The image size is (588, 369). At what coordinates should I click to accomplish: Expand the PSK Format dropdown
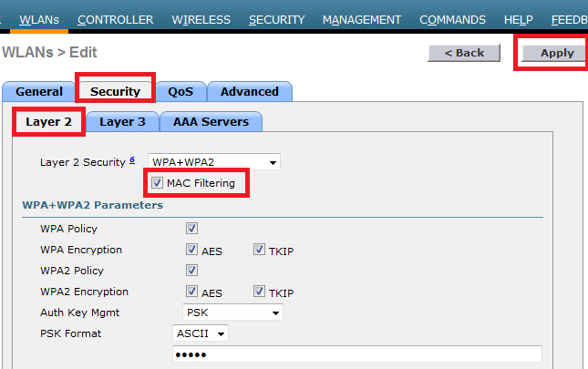click(x=201, y=333)
